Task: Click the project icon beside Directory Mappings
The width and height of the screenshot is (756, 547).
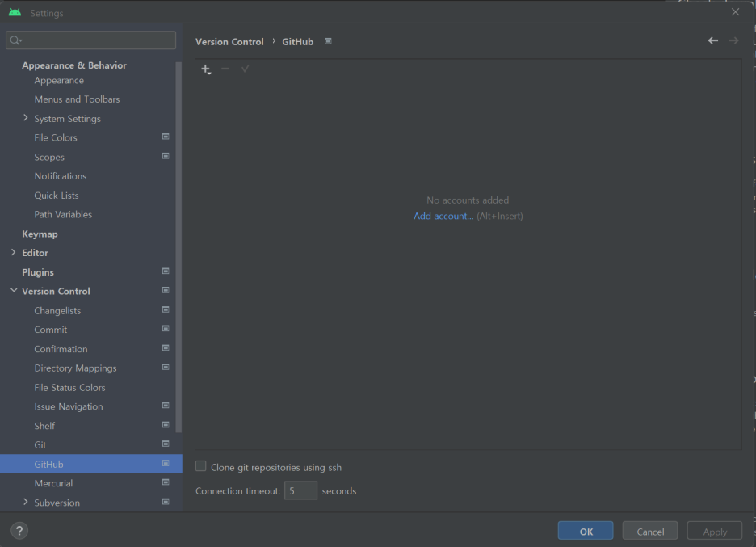Action: (x=166, y=368)
